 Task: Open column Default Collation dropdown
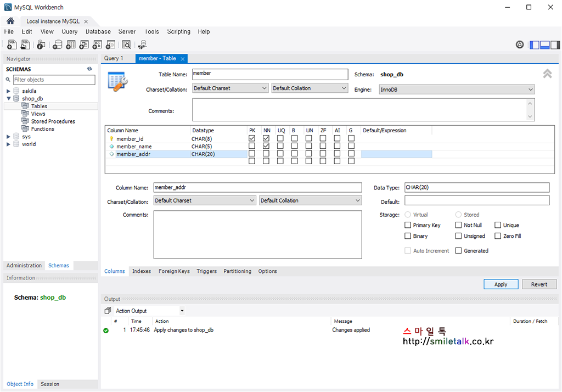click(x=311, y=200)
